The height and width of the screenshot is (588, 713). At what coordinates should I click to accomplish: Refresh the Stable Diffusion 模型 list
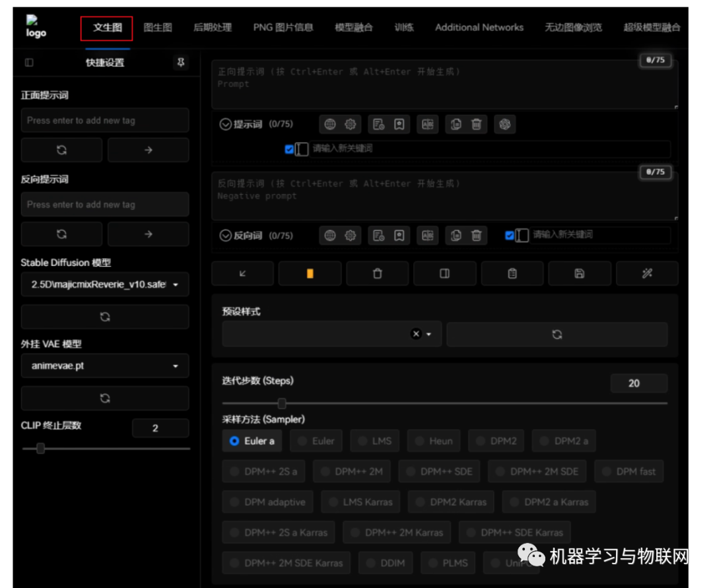(105, 317)
